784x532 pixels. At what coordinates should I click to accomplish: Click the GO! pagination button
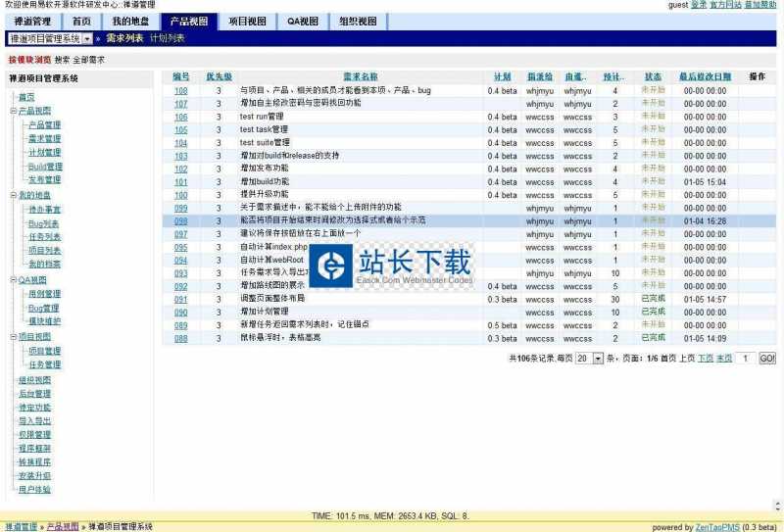pos(767,360)
